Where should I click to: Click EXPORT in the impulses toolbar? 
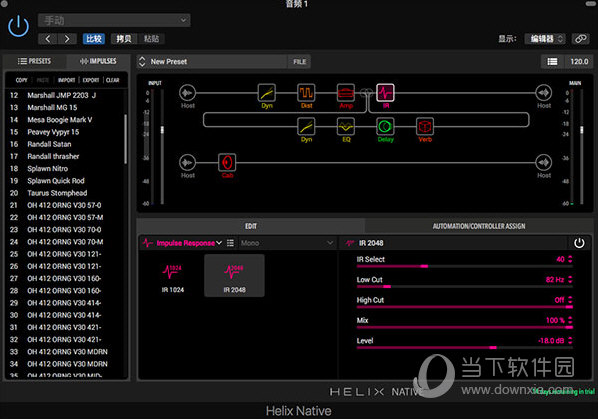point(91,80)
